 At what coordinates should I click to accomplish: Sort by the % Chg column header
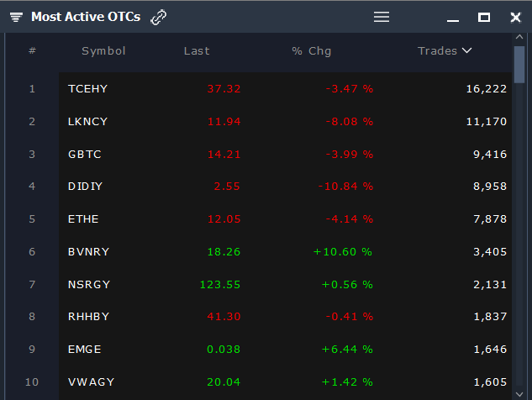point(312,51)
